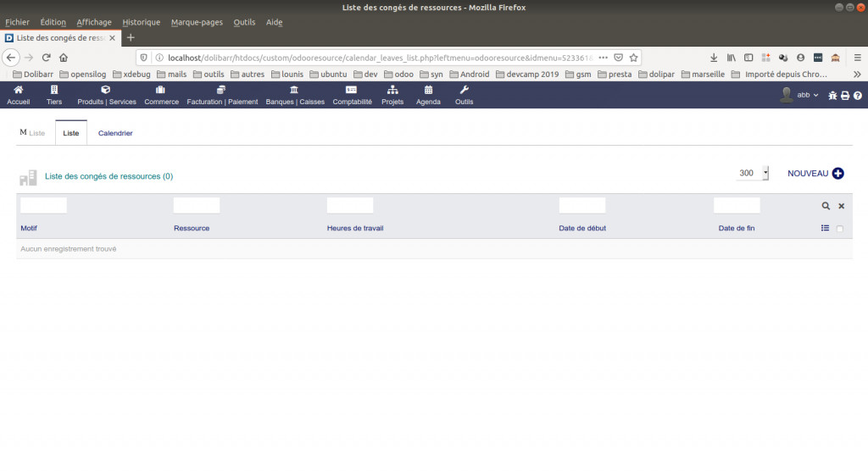The height and width of the screenshot is (471, 868).
Task: Click the Motif filter input field
Action: point(43,205)
